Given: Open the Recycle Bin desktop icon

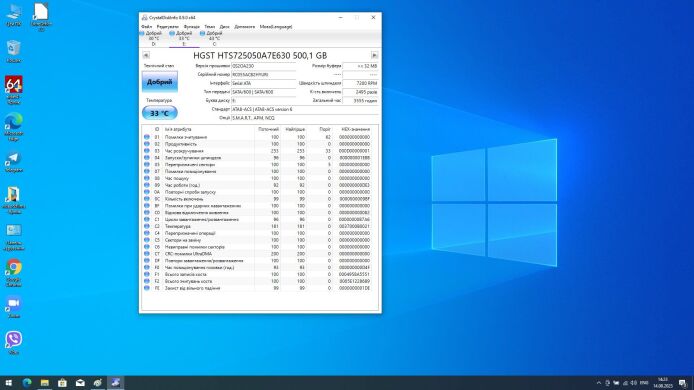Looking at the screenshot, I should (x=14, y=51).
